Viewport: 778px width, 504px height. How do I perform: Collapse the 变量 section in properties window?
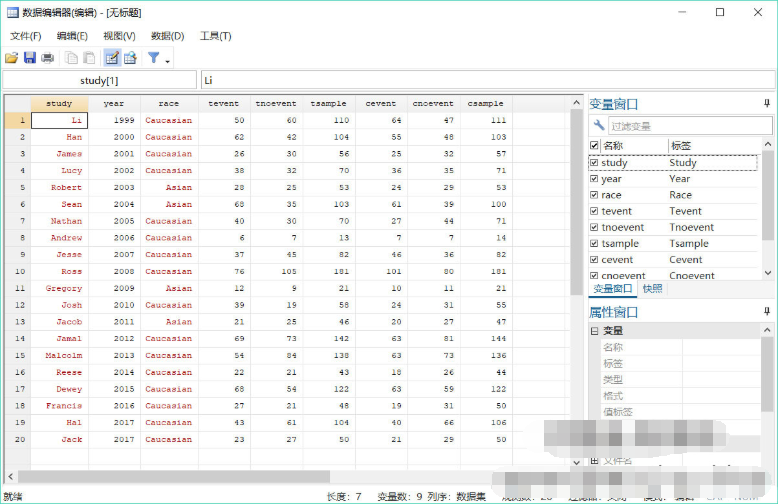coord(594,331)
